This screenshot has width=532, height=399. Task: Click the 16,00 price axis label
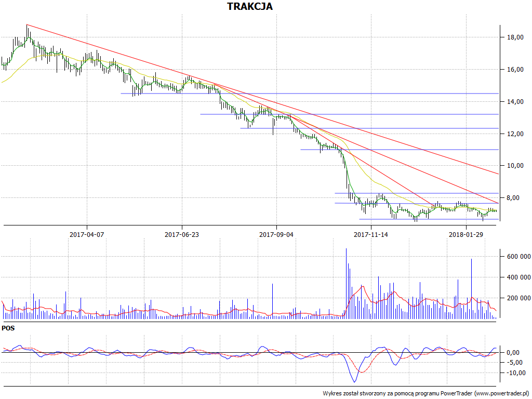pos(515,70)
